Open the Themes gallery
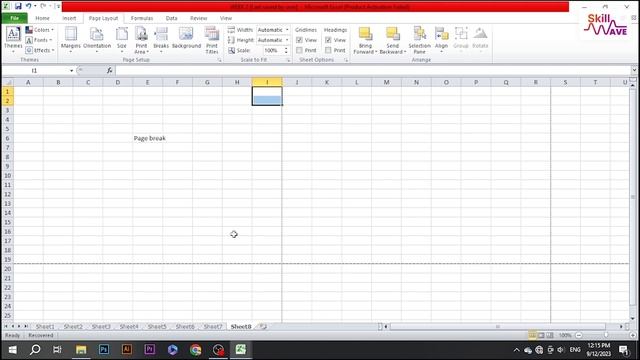The height and width of the screenshot is (360, 640). (13, 39)
